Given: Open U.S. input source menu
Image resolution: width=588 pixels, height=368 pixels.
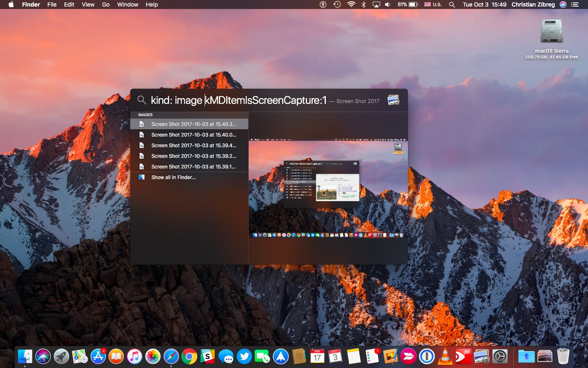Looking at the screenshot, I should (433, 4).
